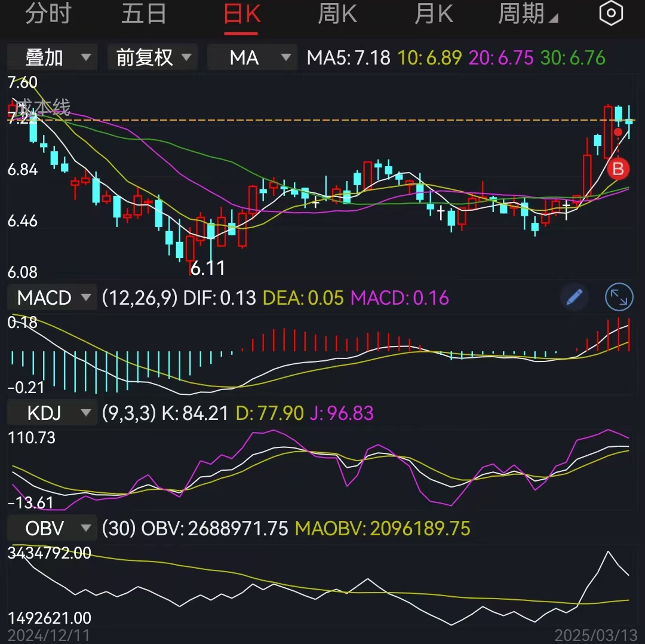The width and height of the screenshot is (645, 644).
Task: Select the 周期 period selector
Action: point(524,13)
